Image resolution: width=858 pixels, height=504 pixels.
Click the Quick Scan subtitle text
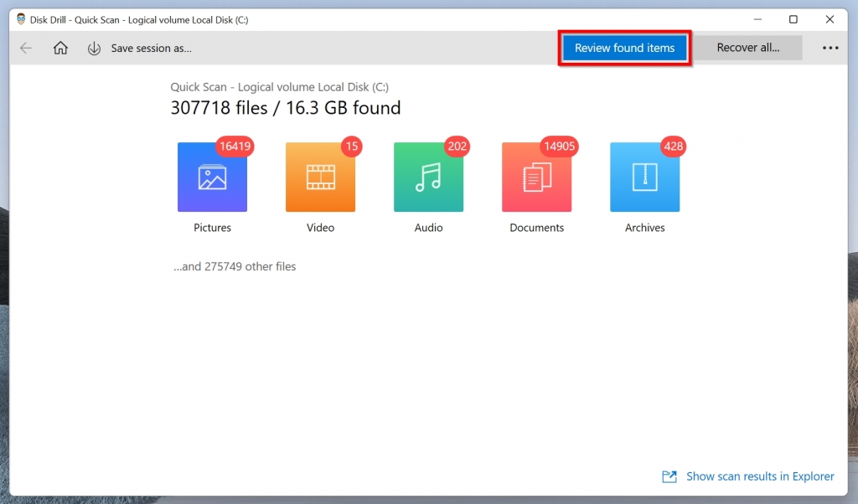point(280,87)
